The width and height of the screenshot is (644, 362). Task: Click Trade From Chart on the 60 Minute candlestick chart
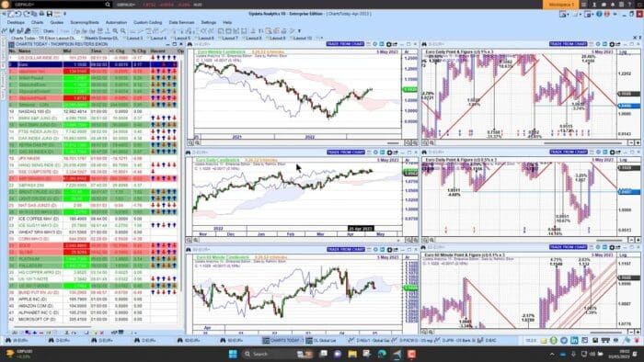[x=345, y=250]
